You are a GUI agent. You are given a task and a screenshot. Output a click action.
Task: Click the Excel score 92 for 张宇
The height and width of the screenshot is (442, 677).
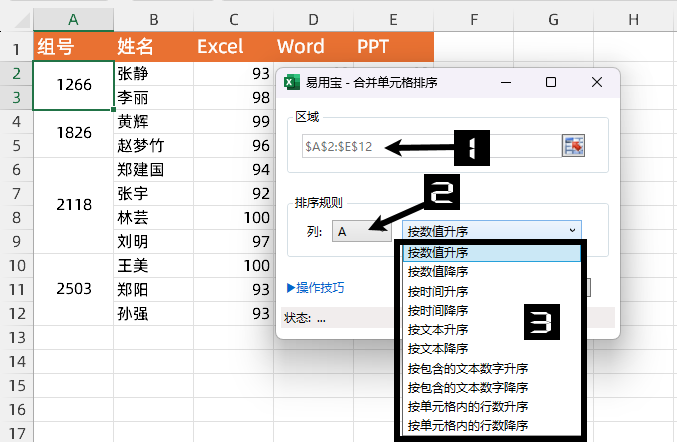(x=234, y=193)
